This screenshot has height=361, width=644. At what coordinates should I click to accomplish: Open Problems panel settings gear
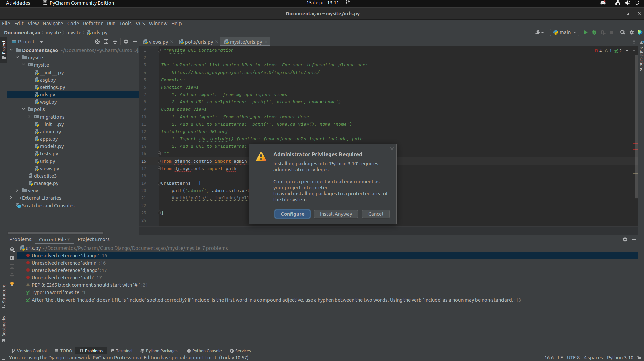(x=625, y=239)
